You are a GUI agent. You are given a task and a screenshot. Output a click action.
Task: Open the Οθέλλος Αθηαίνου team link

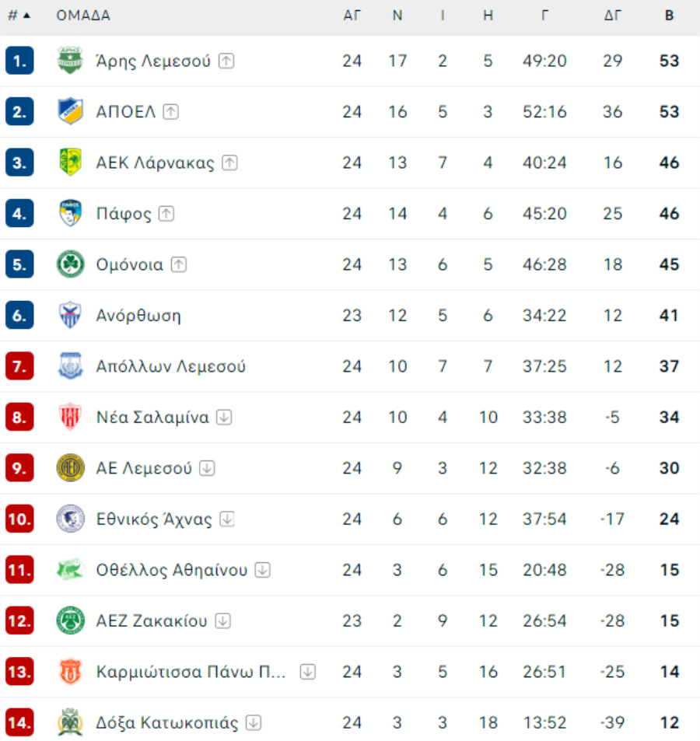(x=172, y=570)
